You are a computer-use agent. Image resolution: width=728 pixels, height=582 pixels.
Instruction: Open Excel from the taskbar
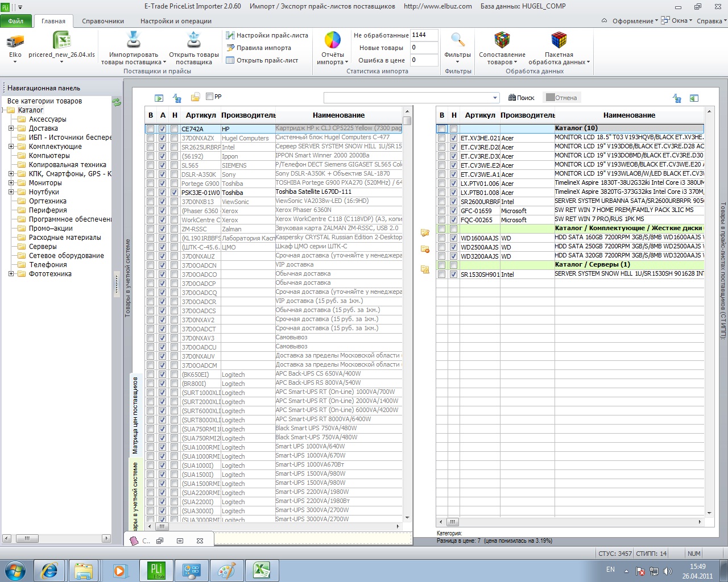(261, 570)
